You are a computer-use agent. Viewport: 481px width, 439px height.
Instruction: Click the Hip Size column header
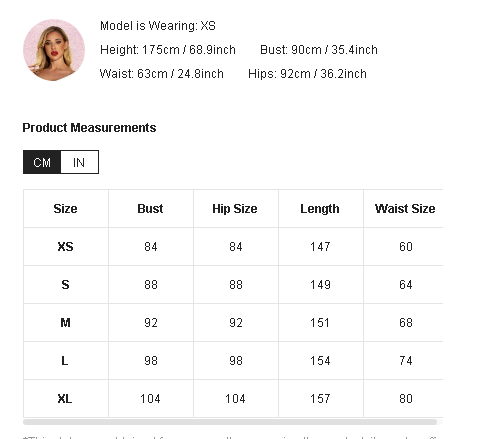pyautogui.click(x=235, y=209)
